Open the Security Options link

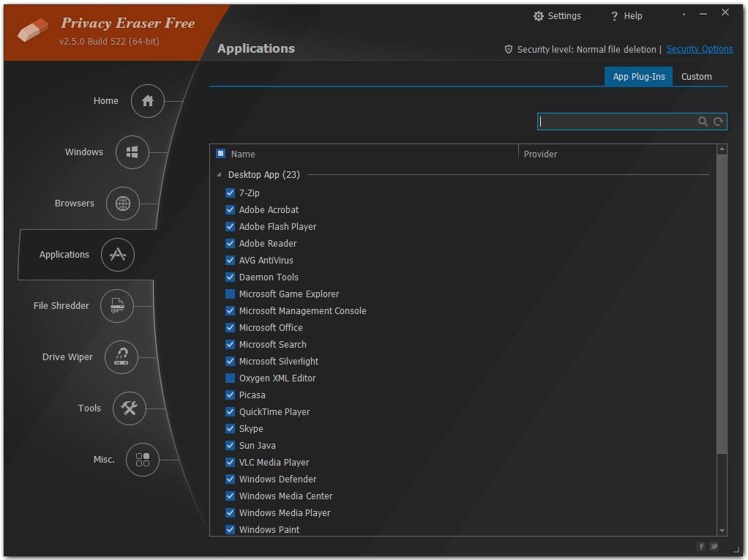coord(700,49)
